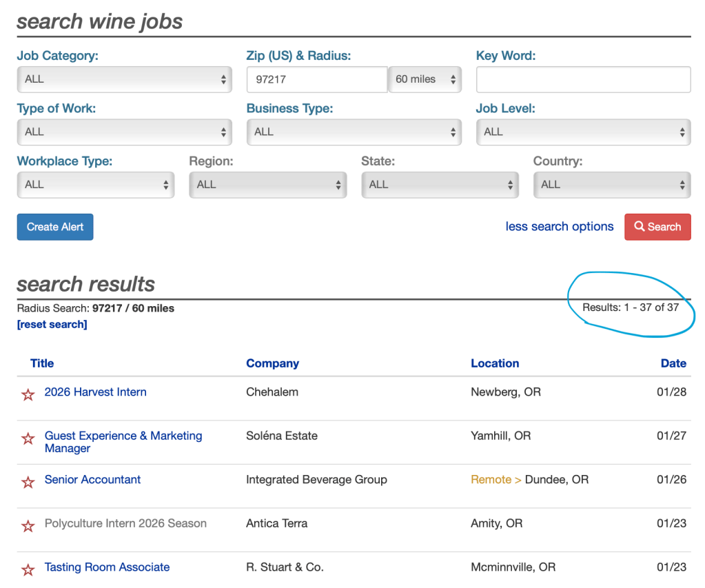The height and width of the screenshot is (588, 705).
Task: Click the Zip code field containing 97217
Action: (x=317, y=79)
